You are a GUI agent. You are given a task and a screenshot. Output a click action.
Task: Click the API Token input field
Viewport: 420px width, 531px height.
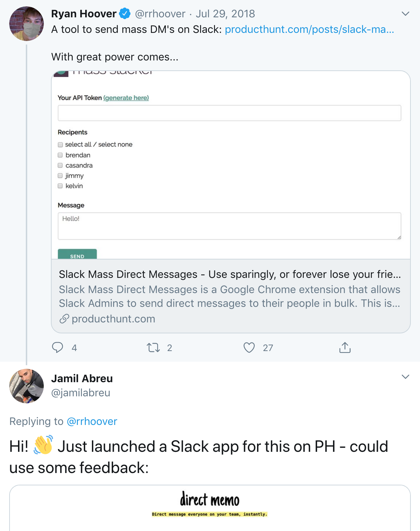tap(229, 113)
